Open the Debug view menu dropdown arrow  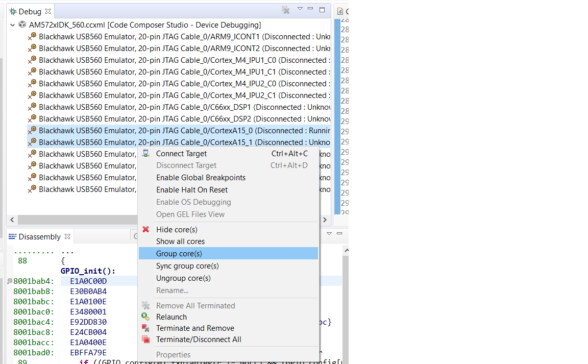click(300, 9)
